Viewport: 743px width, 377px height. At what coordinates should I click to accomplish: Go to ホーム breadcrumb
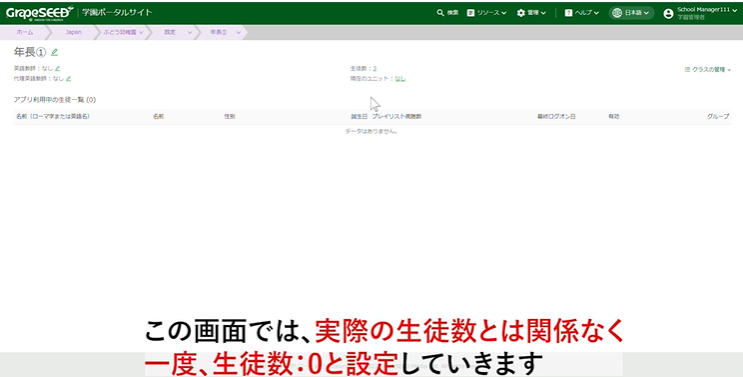[25, 32]
